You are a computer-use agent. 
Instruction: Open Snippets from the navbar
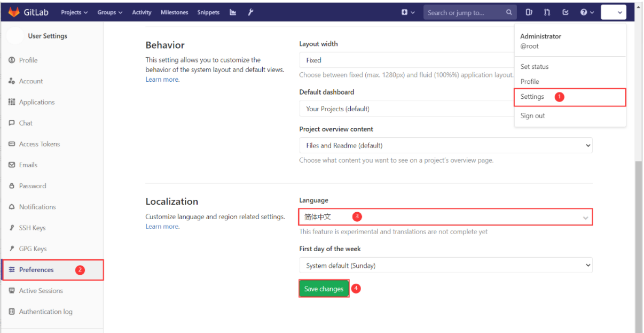(x=208, y=12)
